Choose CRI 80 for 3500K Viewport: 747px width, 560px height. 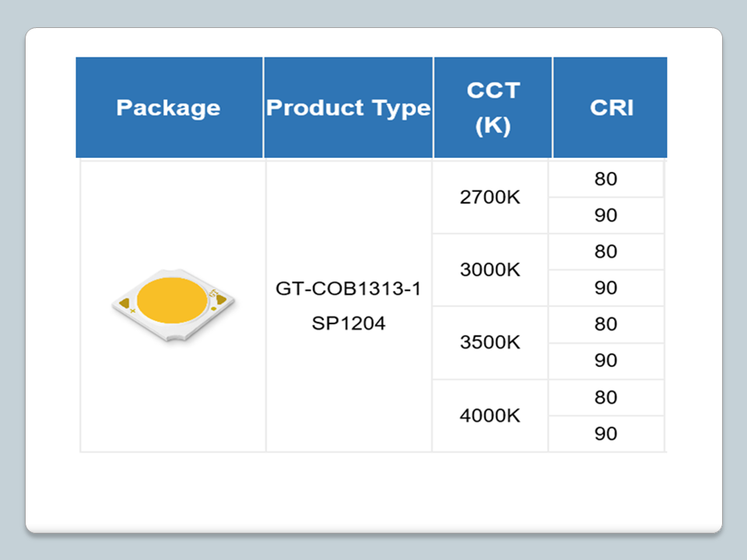point(605,324)
